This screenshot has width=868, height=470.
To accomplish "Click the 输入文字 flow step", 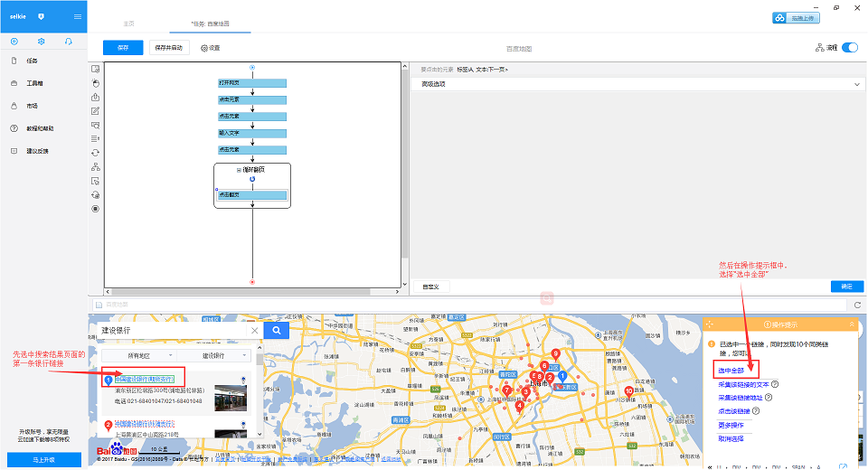I will point(252,134).
